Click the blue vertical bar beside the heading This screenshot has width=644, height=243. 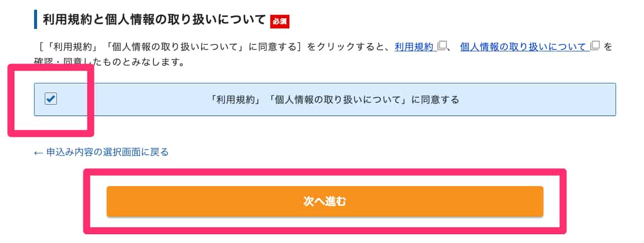(36, 19)
